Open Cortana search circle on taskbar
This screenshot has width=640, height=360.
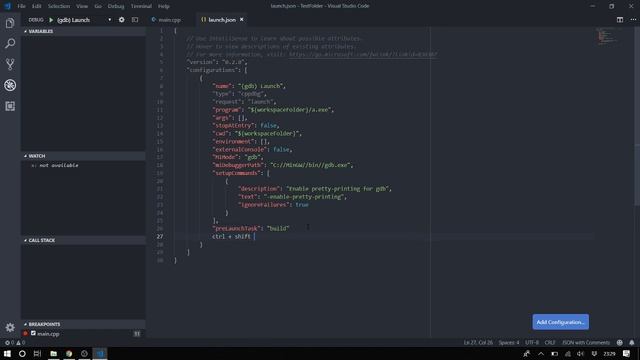(x=22, y=353)
